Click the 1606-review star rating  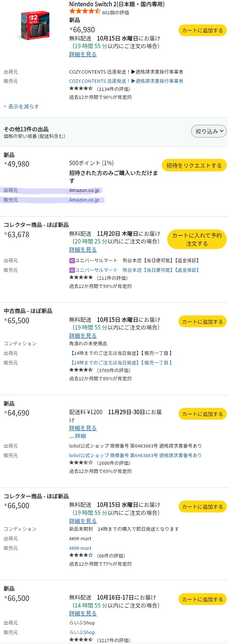point(81,463)
